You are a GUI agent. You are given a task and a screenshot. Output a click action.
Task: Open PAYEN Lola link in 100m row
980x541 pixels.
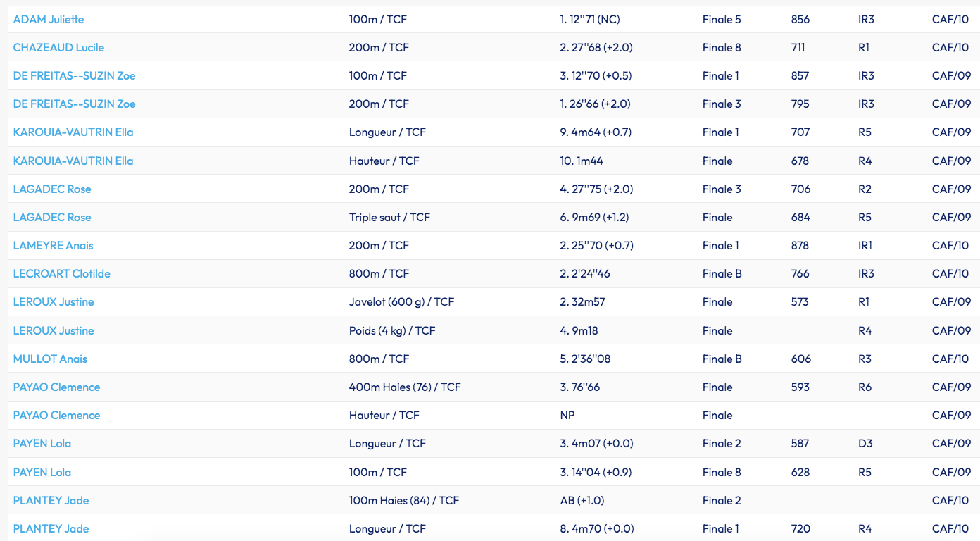click(x=42, y=472)
